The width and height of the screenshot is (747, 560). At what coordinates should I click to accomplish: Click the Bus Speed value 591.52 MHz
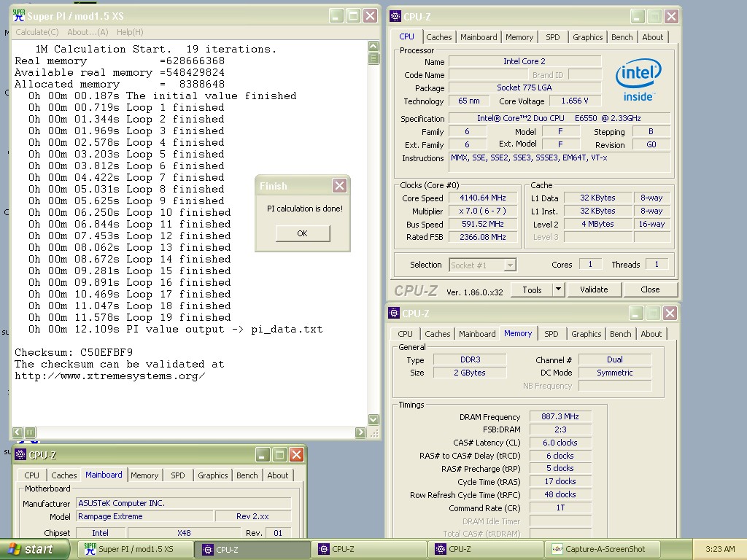tap(483, 224)
